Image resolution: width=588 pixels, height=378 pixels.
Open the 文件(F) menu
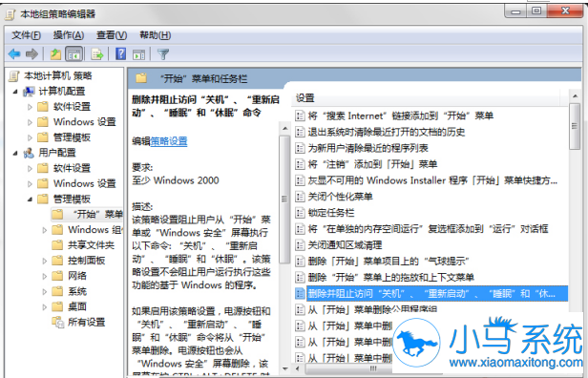pos(26,35)
